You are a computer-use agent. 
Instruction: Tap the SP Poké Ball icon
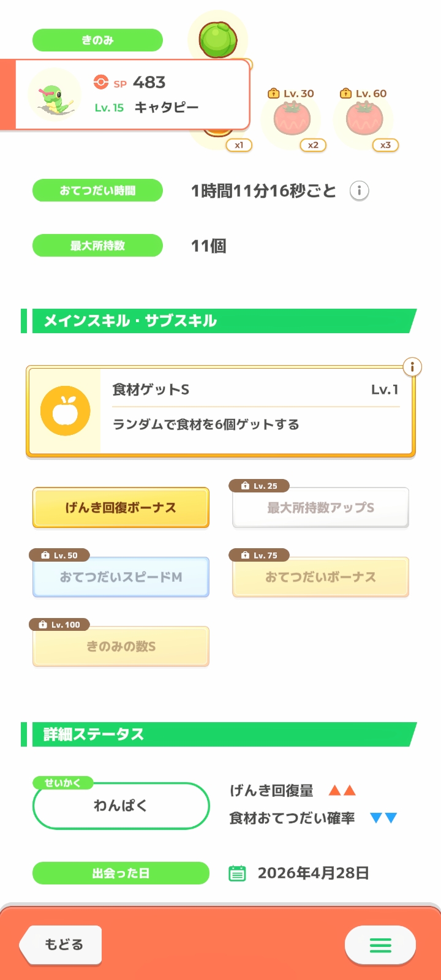coord(100,82)
